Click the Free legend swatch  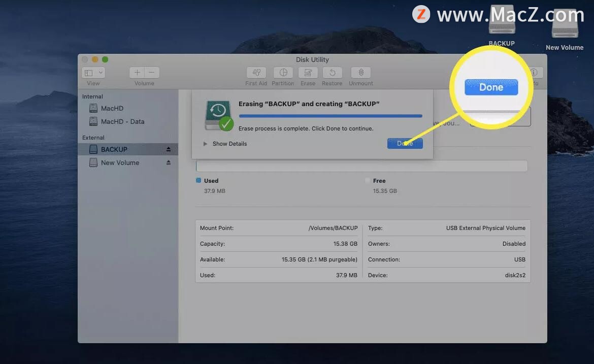tap(368, 180)
